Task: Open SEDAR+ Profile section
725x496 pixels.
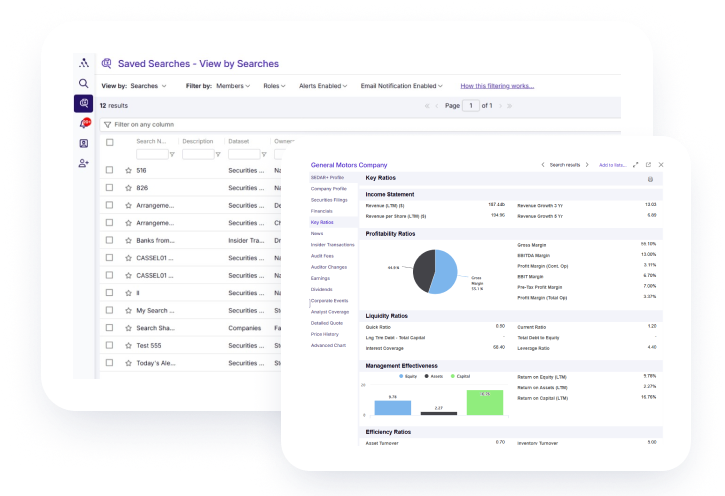Action: click(327, 178)
